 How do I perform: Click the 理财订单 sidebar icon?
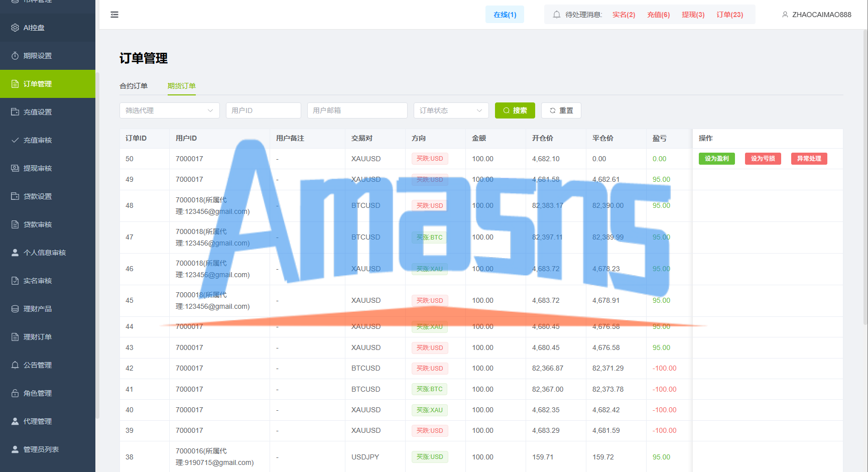click(15, 337)
